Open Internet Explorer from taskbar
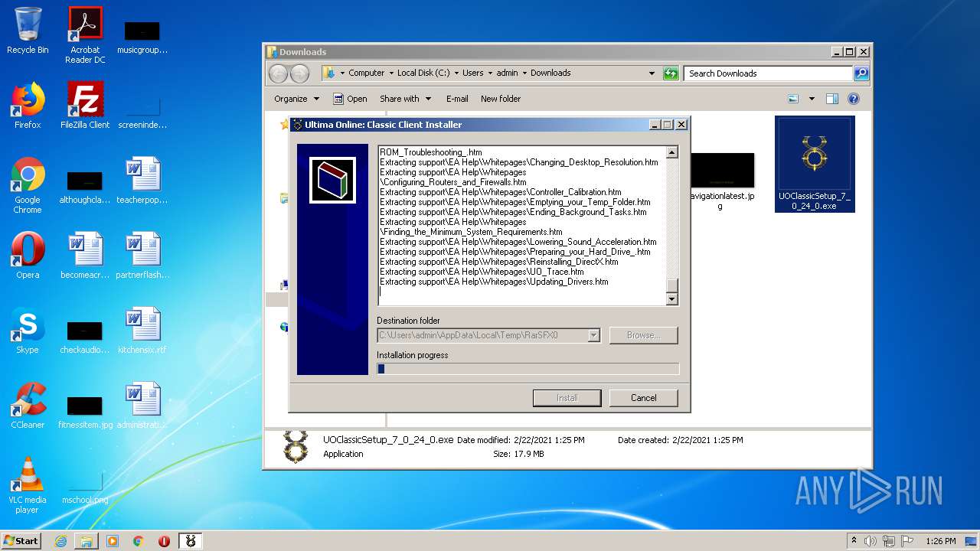Viewport: 980px width, 551px height. tap(60, 541)
